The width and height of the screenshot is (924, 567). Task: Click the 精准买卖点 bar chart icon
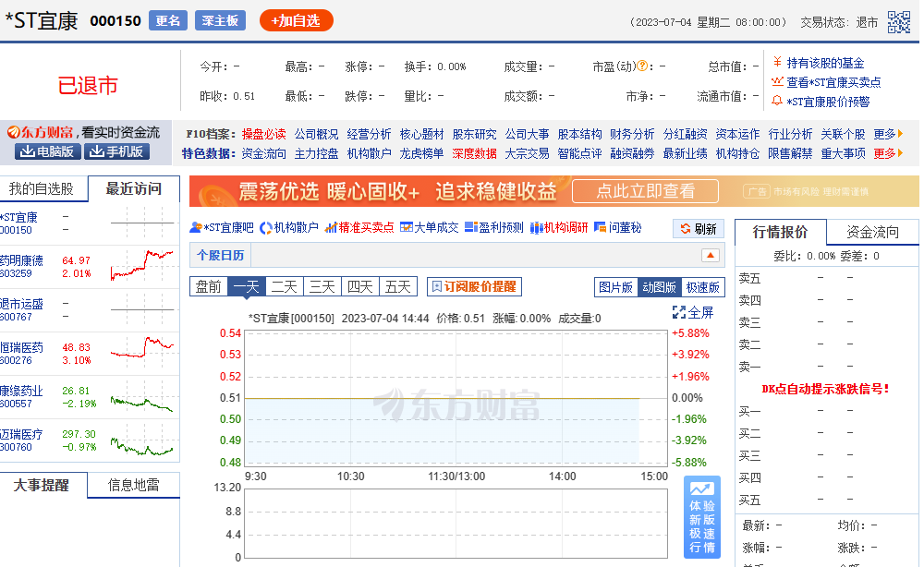click(x=331, y=227)
